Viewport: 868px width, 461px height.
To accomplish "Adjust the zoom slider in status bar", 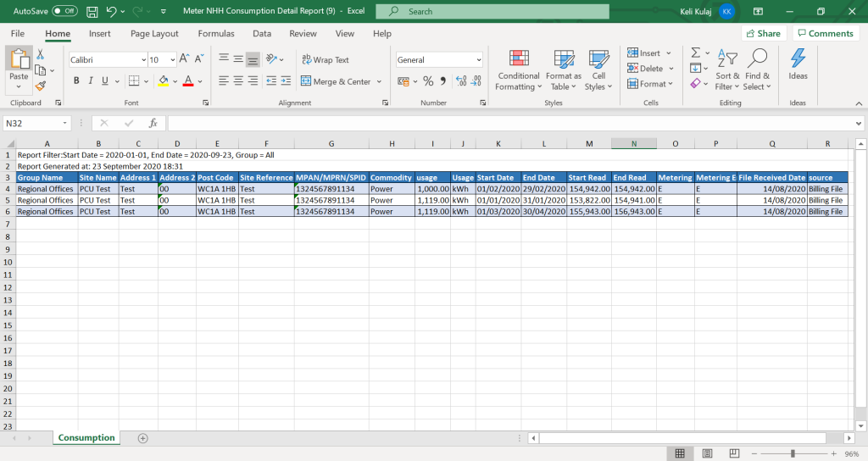I will [x=792, y=453].
